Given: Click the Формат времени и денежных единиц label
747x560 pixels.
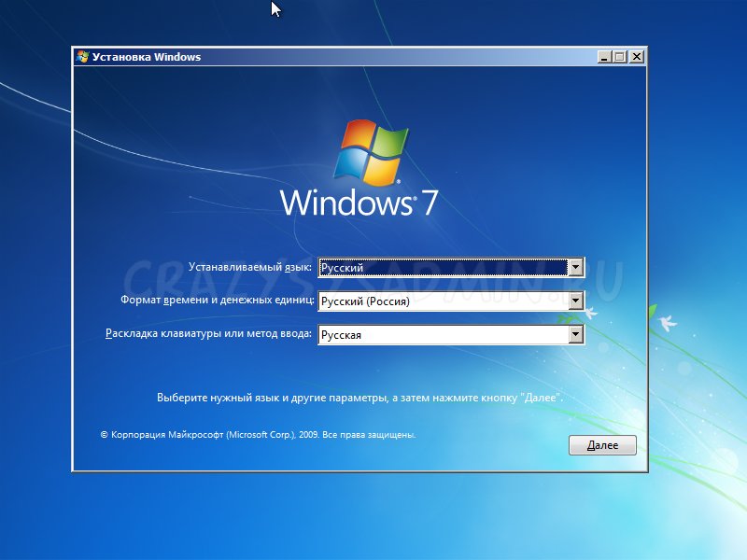Looking at the screenshot, I should tap(217, 301).
